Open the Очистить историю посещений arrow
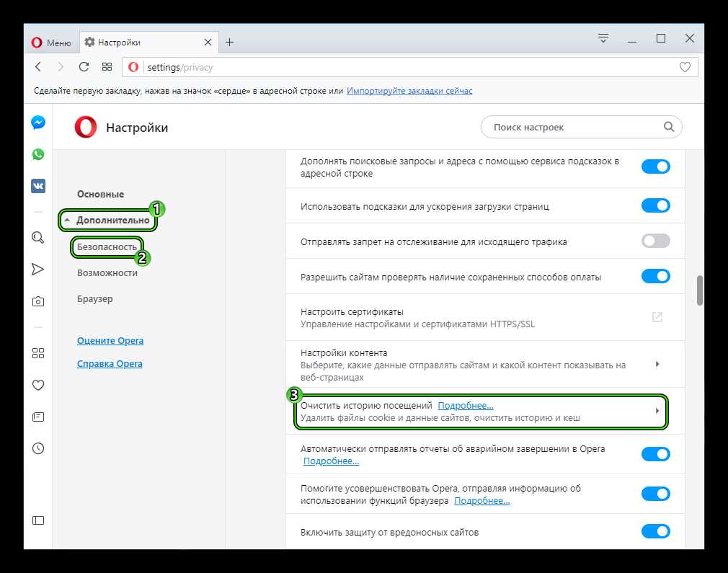This screenshot has width=728, height=573. pos(657,411)
